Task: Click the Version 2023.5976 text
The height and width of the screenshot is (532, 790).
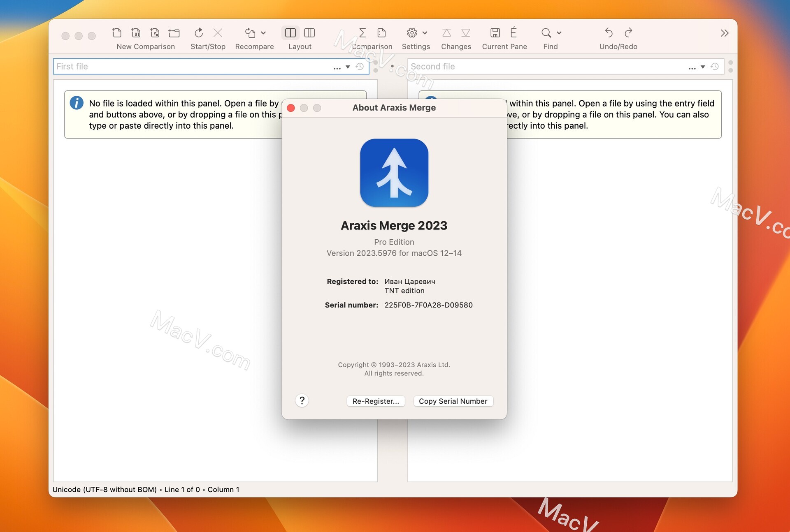Action: (394, 253)
